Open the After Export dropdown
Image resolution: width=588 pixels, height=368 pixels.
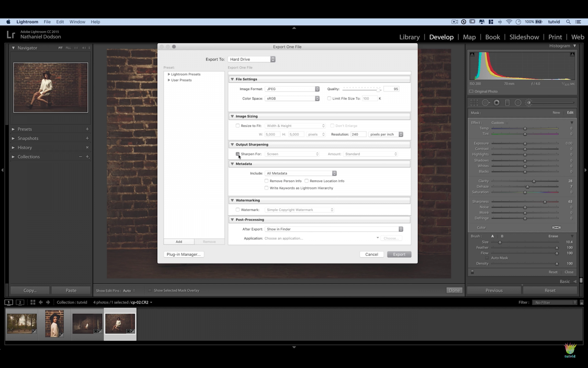[x=334, y=229]
